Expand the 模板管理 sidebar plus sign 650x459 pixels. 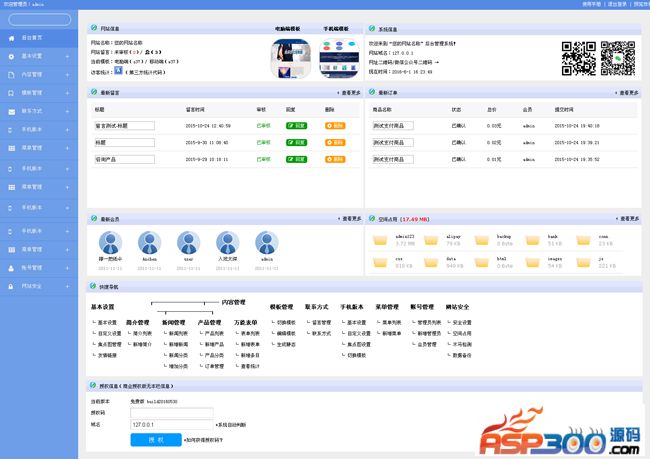(68, 92)
